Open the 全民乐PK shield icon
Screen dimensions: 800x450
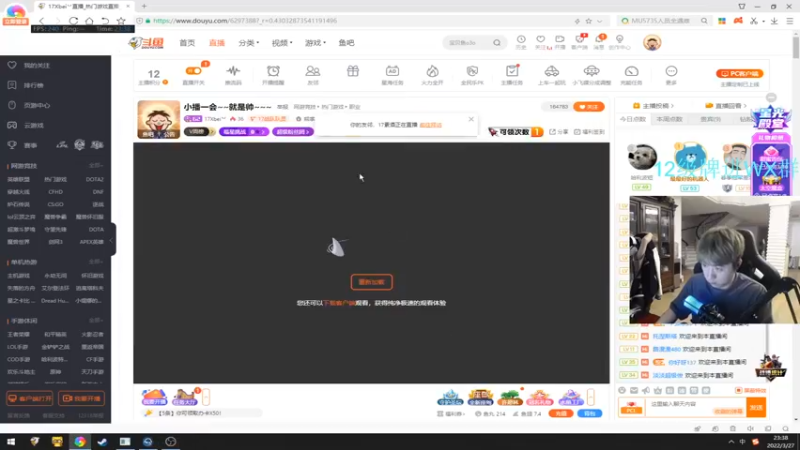[472, 74]
